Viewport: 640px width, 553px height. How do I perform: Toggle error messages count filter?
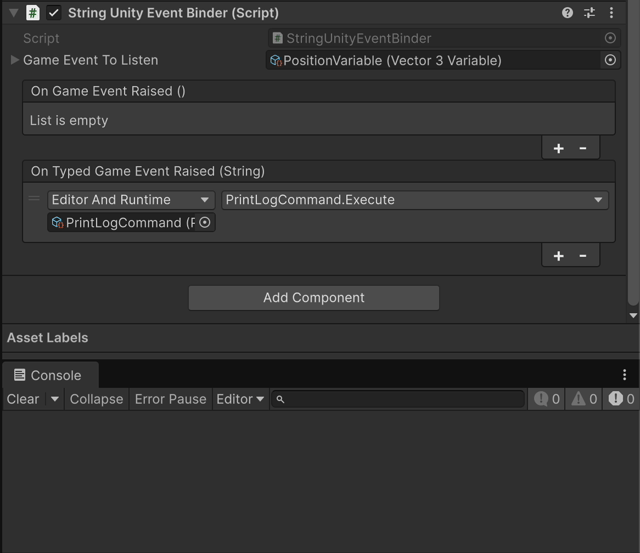click(x=622, y=399)
